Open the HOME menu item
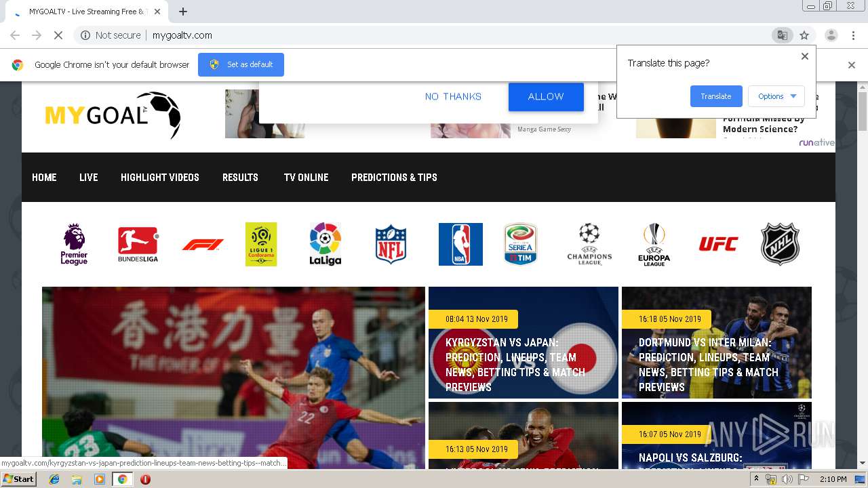This screenshot has width=868, height=488. coord(44,178)
